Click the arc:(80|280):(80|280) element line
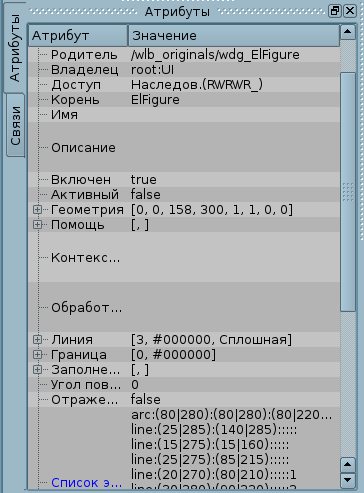The height and width of the screenshot is (493, 364). tap(231, 415)
